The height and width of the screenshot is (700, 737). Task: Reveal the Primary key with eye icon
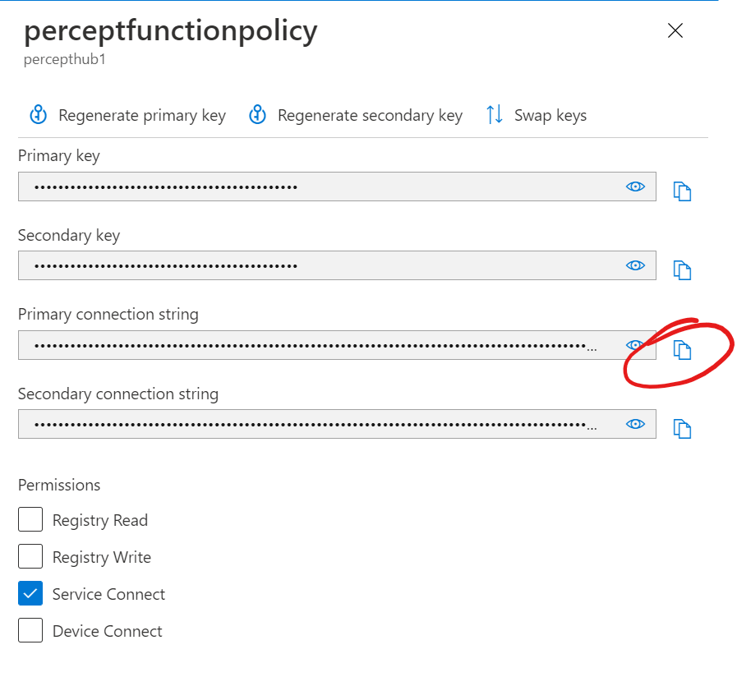click(635, 187)
